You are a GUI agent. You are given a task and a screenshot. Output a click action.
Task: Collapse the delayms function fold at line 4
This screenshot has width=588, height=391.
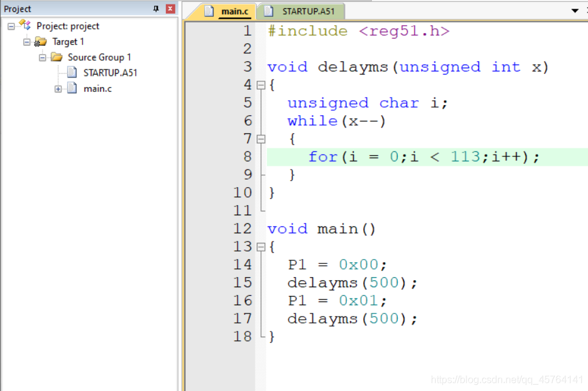click(x=261, y=85)
